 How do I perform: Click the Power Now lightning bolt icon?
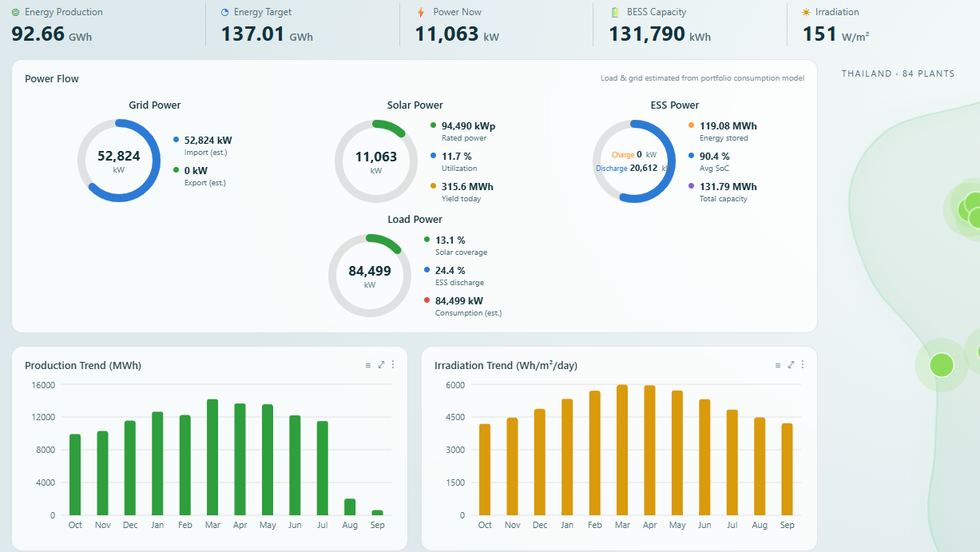[421, 13]
